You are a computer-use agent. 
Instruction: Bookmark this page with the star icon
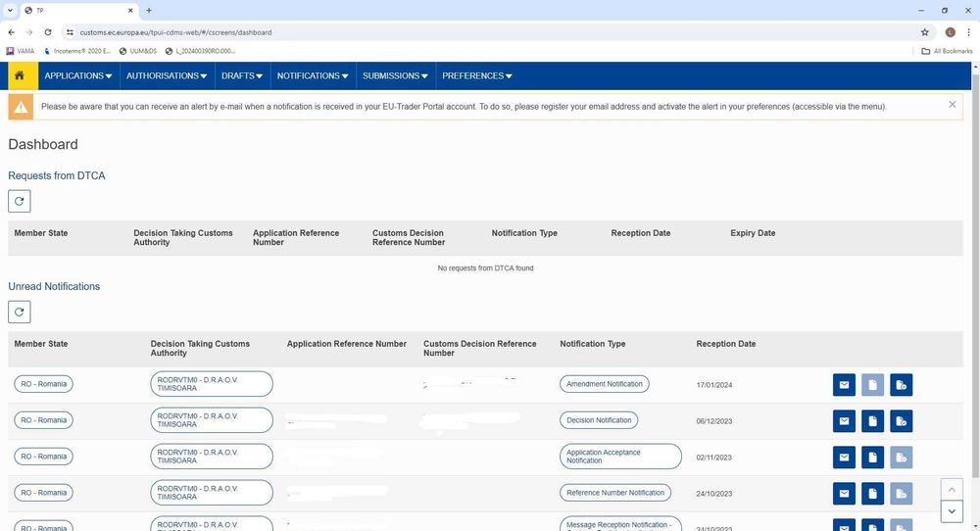click(924, 32)
